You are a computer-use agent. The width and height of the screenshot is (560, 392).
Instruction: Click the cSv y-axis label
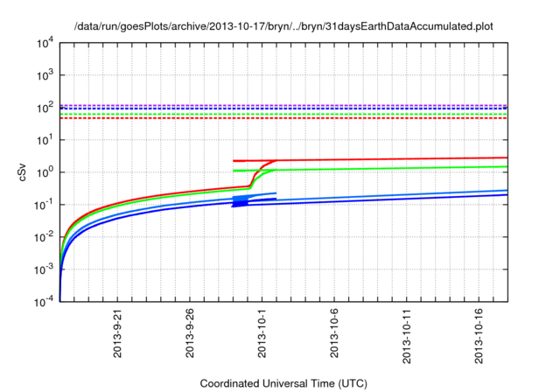pyautogui.click(x=22, y=172)
